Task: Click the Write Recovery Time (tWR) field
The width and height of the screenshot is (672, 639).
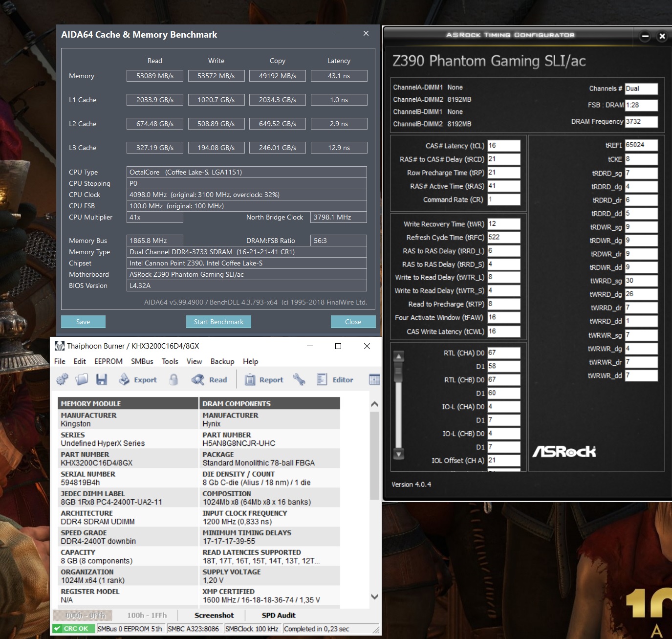Action: pyautogui.click(x=504, y=224)
